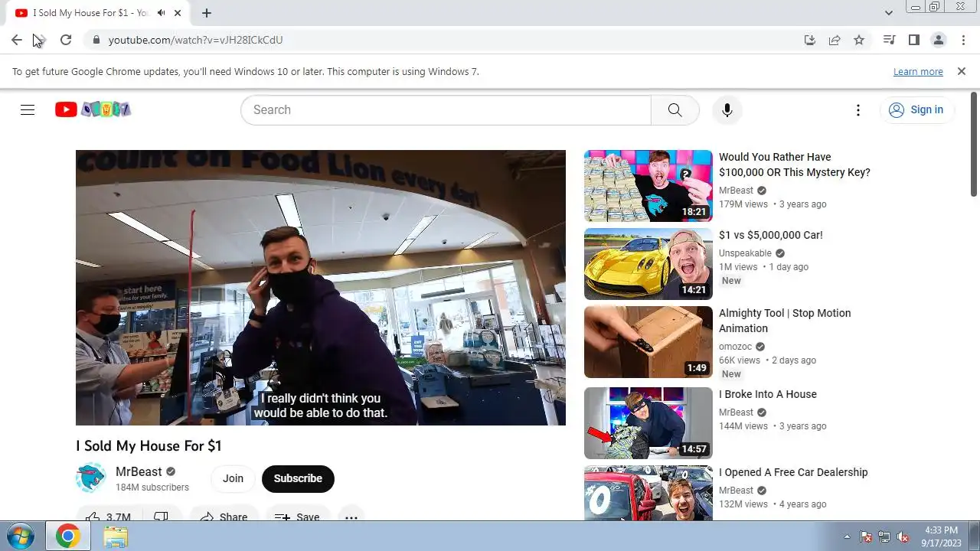This screenshot has width=980, height=551.
Task: Open 'I Broke Into A House' thumbnail
Action: click(x=648, y=423)
